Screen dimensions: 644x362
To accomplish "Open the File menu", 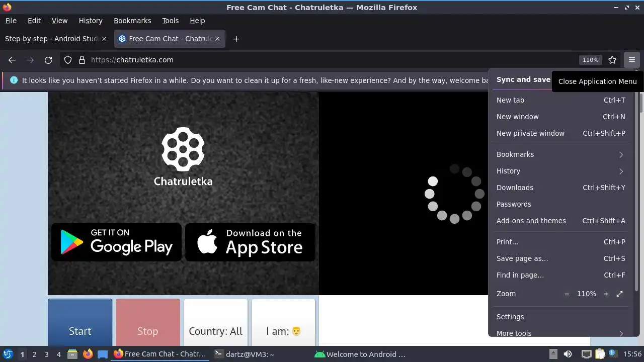I will coord(11,21).
